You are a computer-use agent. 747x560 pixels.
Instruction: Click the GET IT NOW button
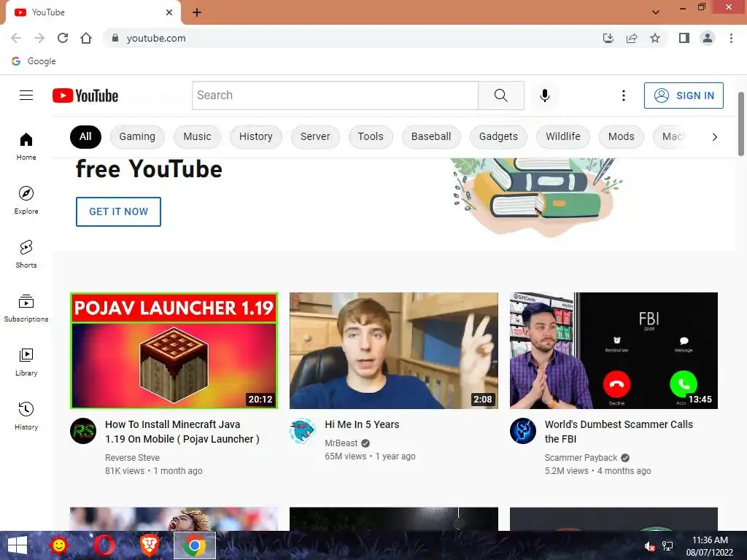coord(118,211)
